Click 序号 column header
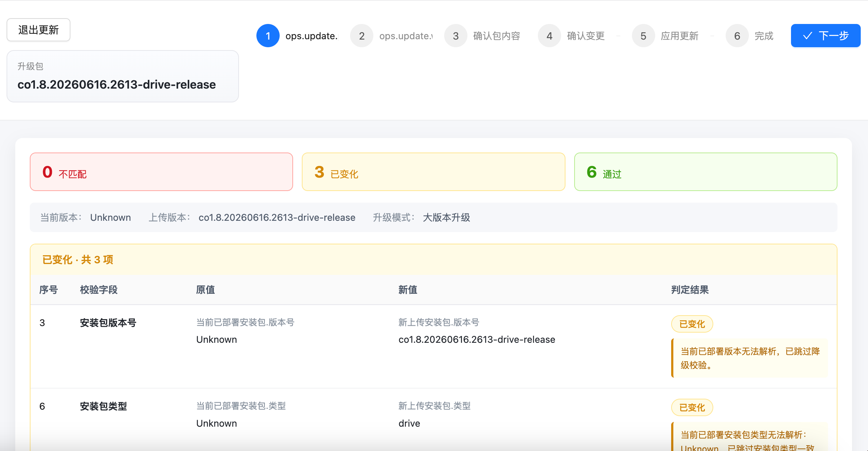 click(x=49, y=290)
